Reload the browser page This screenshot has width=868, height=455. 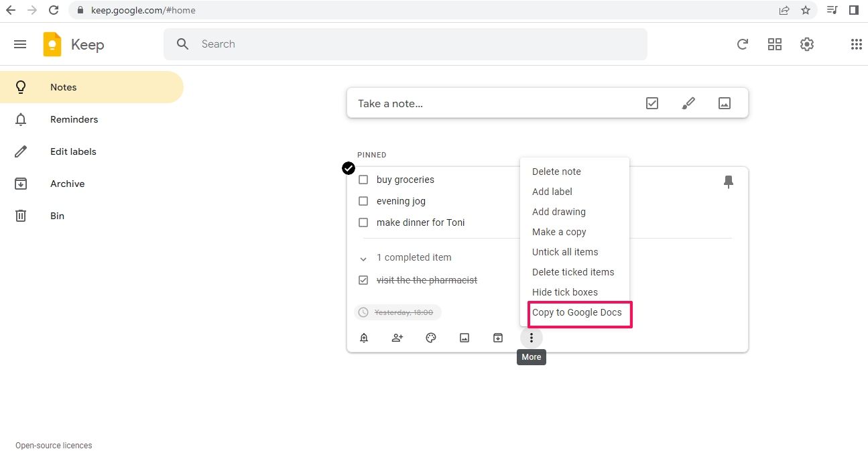tap(55, 10)
